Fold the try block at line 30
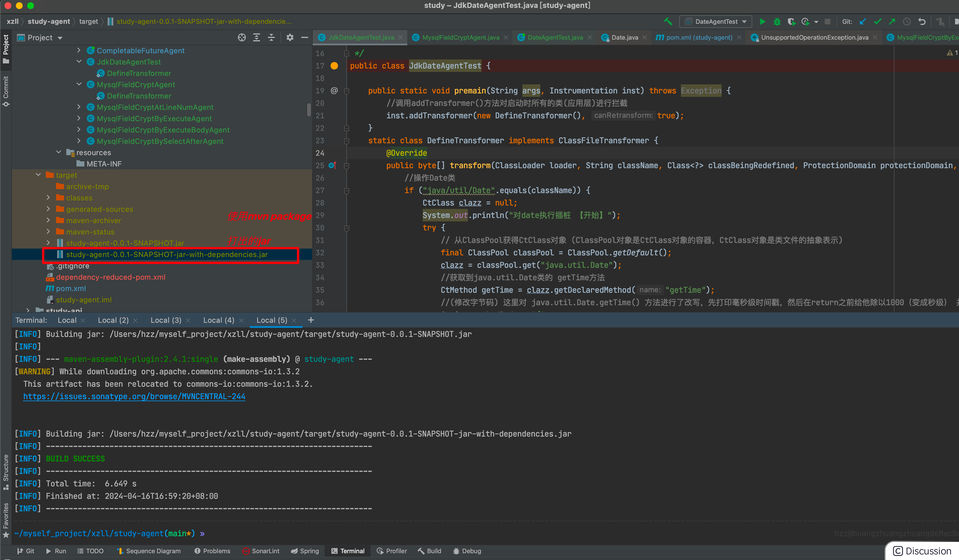Viewport: 959px width, 560px height. click(x=347, y=228)
